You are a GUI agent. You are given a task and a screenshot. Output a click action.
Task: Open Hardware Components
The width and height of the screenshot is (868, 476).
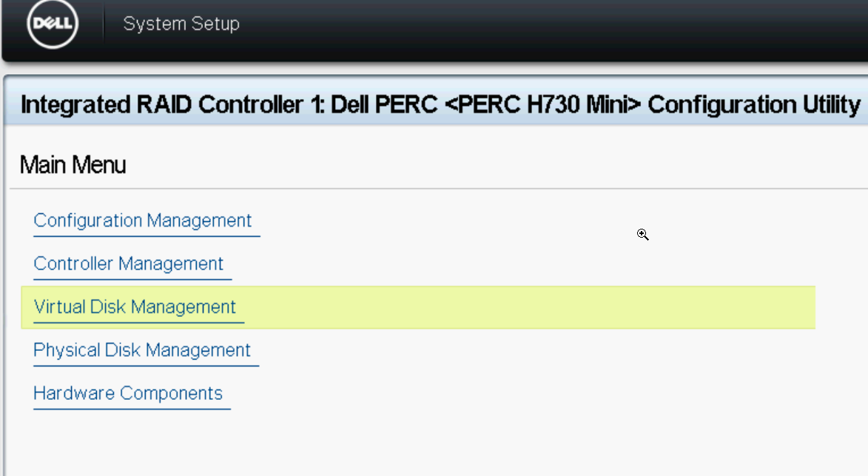(x=128, y=394)
